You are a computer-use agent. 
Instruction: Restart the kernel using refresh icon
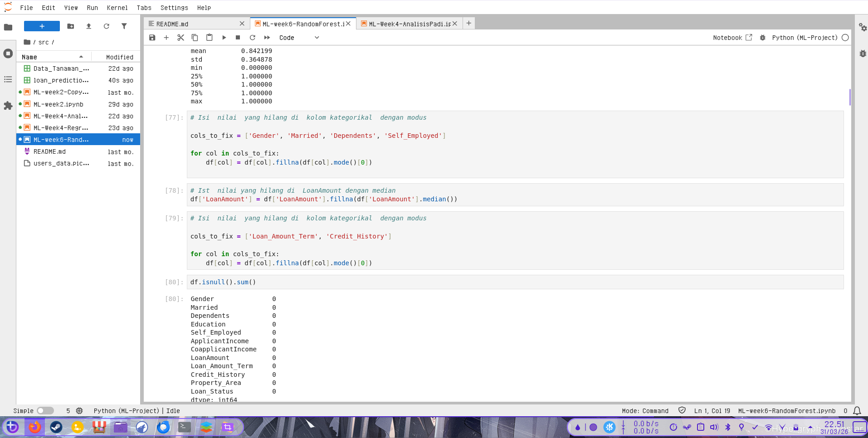pos(253,38)
